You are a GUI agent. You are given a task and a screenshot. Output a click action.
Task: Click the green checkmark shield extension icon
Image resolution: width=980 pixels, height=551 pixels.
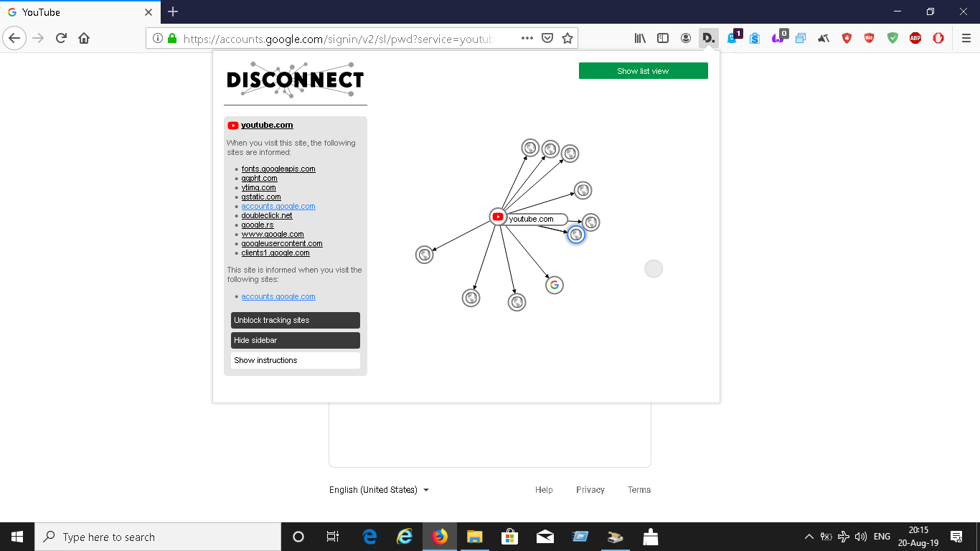click(892, 38)
